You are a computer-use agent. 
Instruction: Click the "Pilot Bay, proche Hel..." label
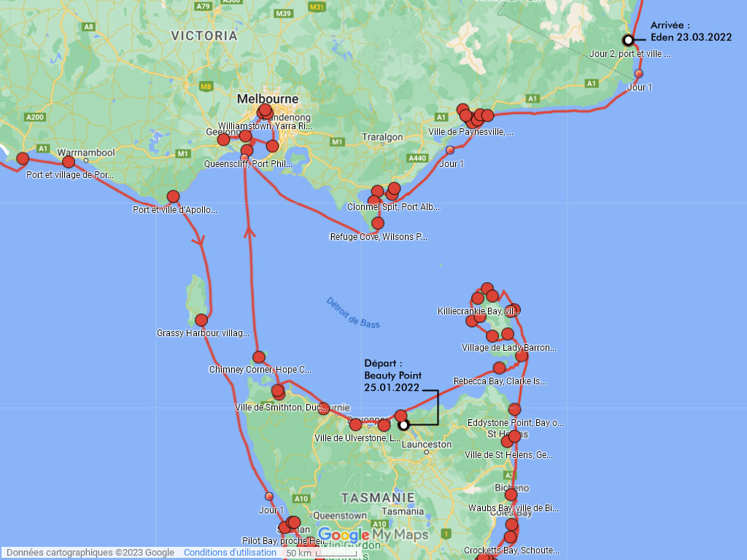coord(286,540)
